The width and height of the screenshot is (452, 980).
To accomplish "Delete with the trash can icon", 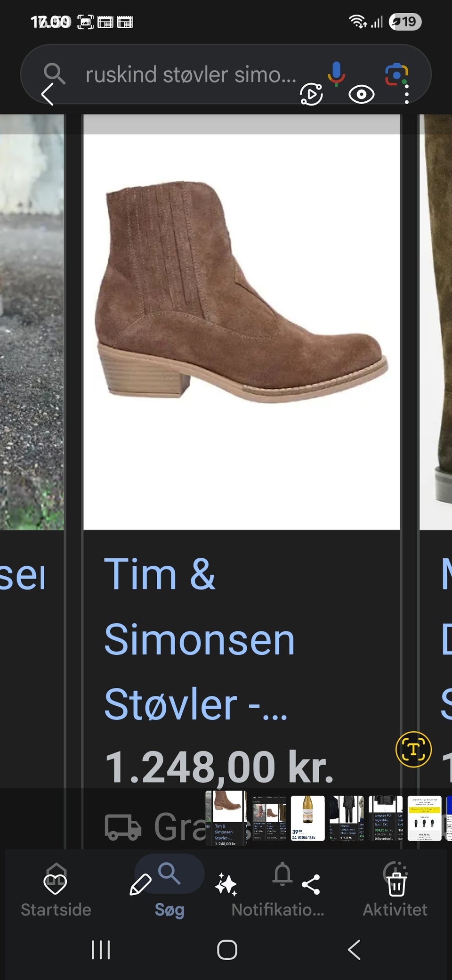I will pos(396,884).
